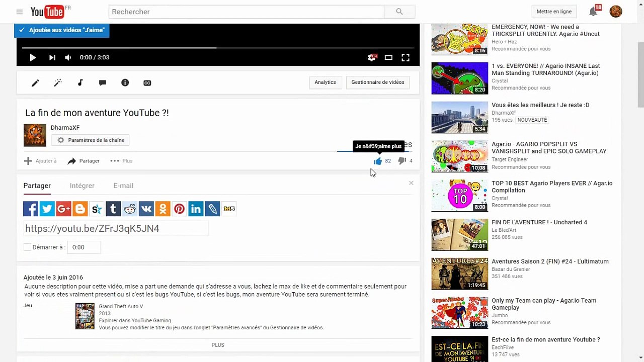Viewport: 644px width, 362px height.
Task: Click the thumbs-down dislike button
Action: point(402,161)
